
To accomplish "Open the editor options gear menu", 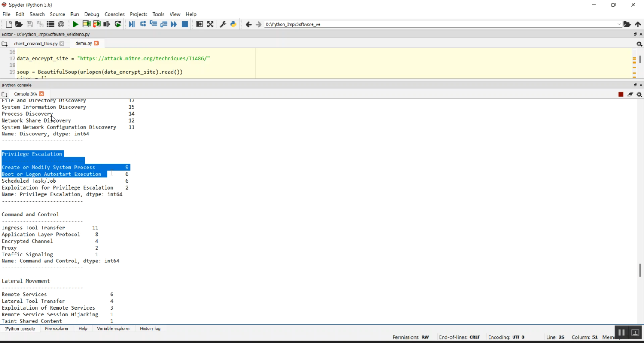I will pyautogui.click(x=639, y=44).
